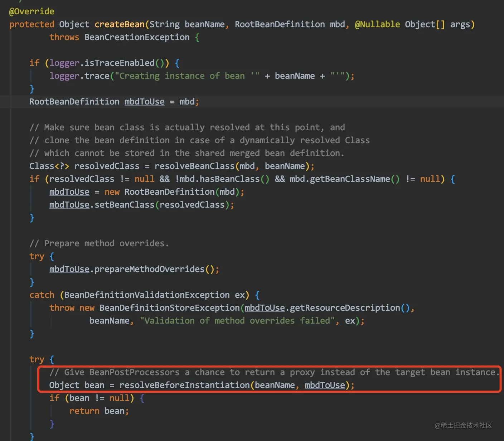Click the '// Prepare method overrides.' comment
Viewport: 504px width, 441px height.
click(99, 243)
